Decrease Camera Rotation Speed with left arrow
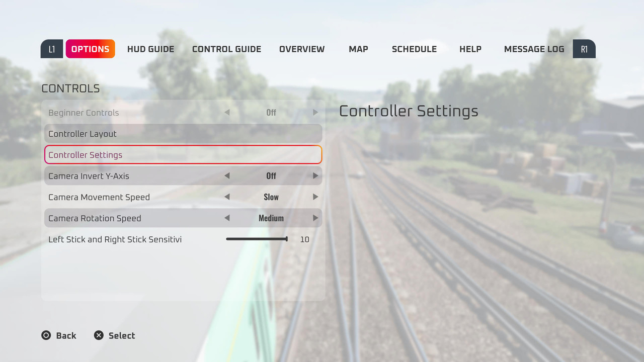The image size is (644, 362). point(227,218)
